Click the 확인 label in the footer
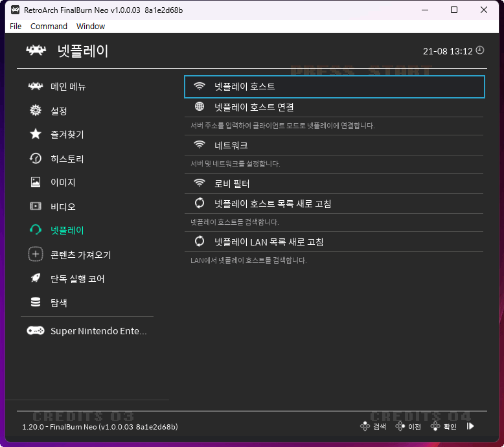Screen dimensions: 504x447 tap(450, 427)
